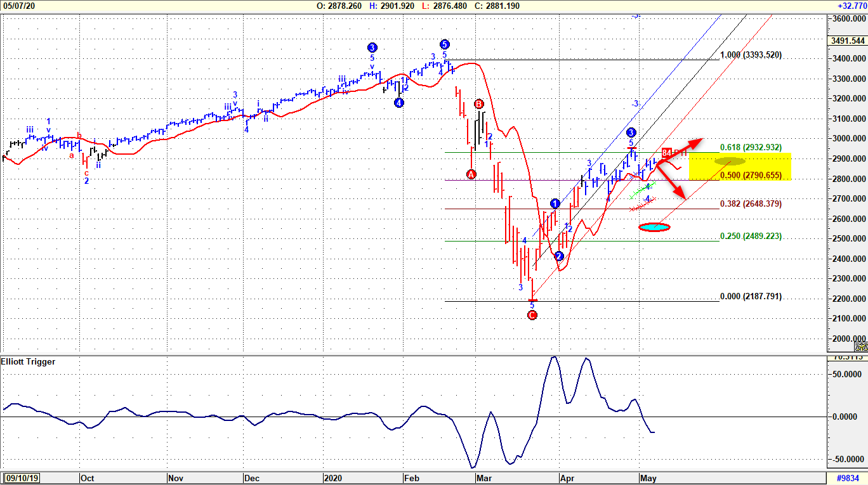This screenshot has width=868, height=485.
Task: Click the olive ellipse inside yellow zone
Action: (730, 161)
